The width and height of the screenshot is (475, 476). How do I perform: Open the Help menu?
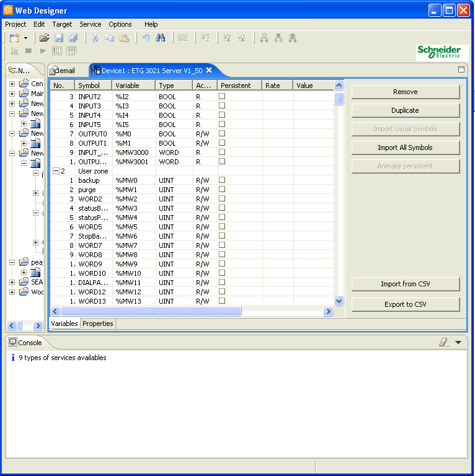(x=151, y=24)
